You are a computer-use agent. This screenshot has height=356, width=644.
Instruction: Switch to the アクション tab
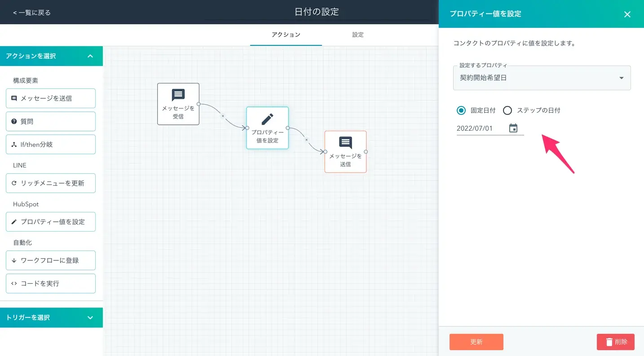tap(286, 35)
